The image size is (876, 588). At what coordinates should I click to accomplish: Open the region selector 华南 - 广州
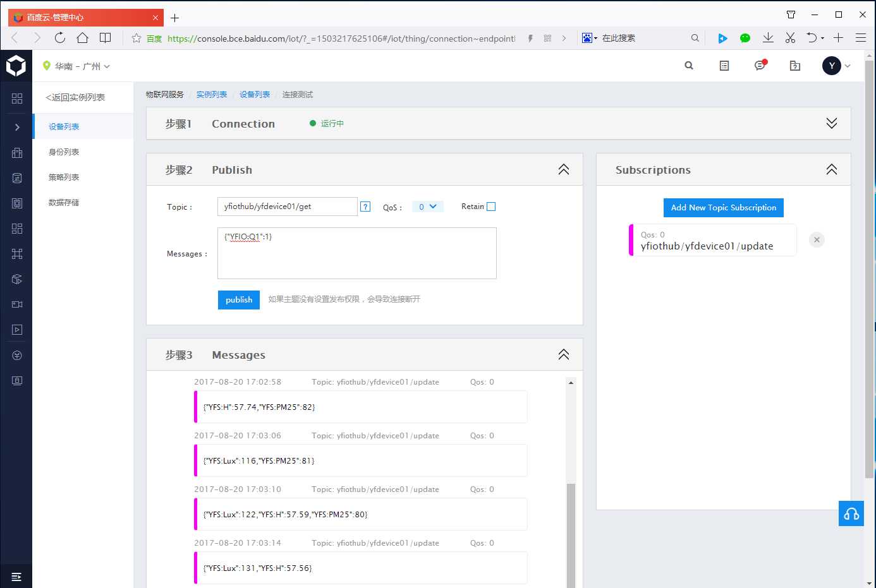coord(76,66)
